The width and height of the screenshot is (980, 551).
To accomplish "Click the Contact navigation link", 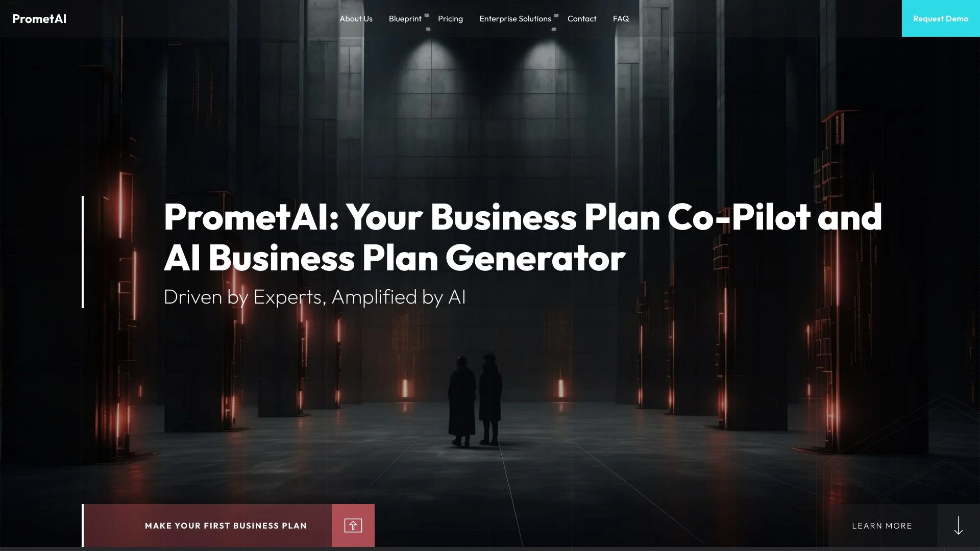I will coord(581,18).
